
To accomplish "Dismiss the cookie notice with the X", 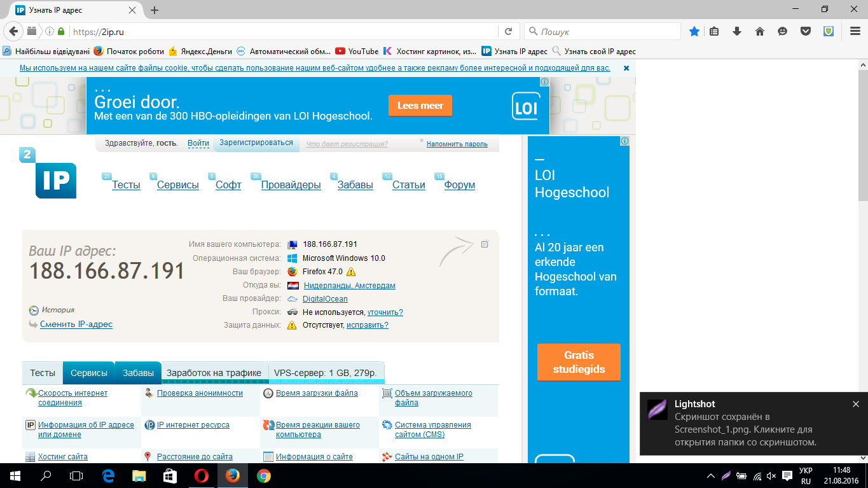I will (626, 68).
